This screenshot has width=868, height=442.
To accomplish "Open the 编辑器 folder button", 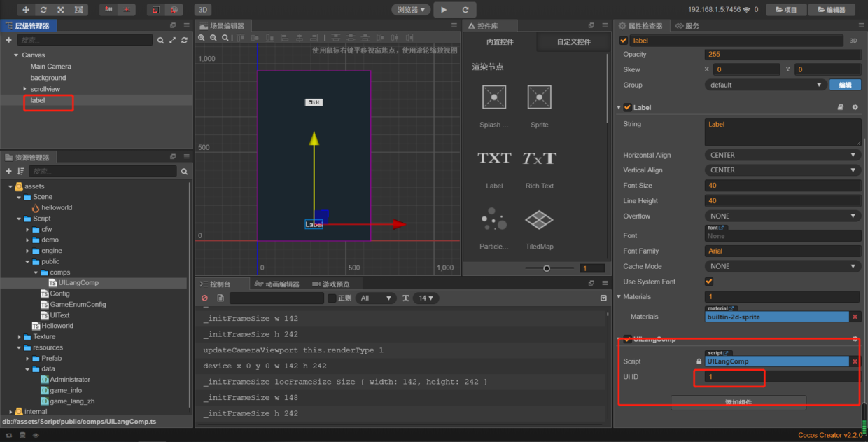I will (832, 10).
